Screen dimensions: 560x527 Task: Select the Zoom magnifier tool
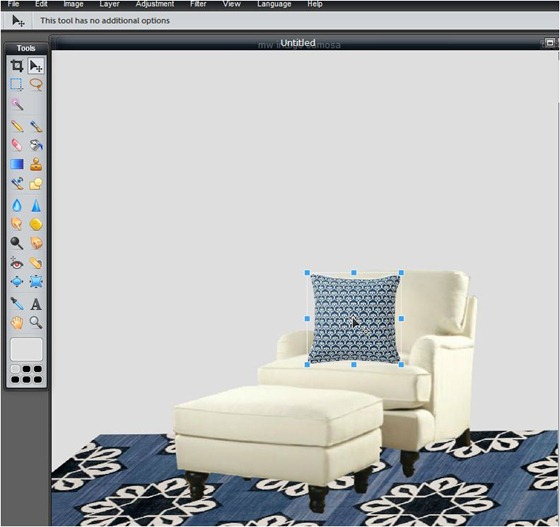36,322
